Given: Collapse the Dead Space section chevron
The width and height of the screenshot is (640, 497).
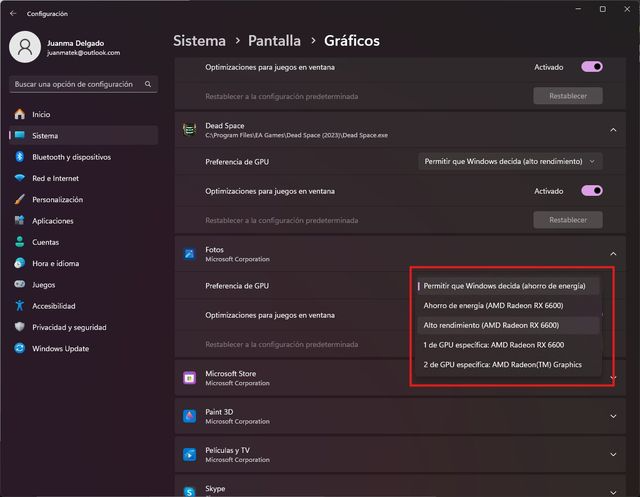Looking at the screenshot, I should pyautogui.click(x=612, y=129).
